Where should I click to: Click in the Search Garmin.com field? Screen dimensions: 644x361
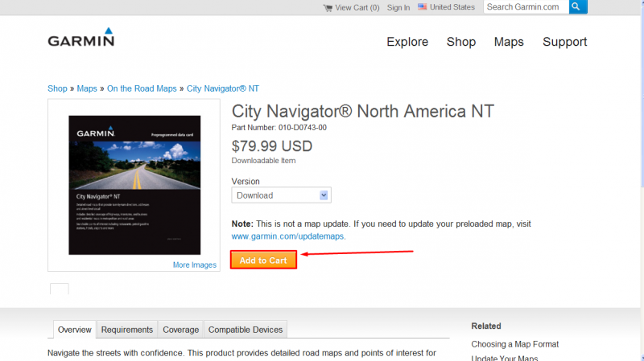[525, 7]
